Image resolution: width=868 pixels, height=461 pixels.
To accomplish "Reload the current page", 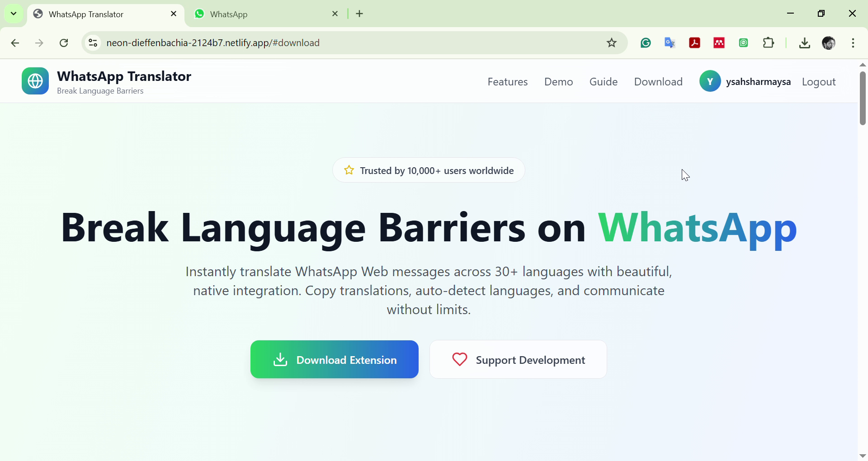I will click(x=64, y=43).
